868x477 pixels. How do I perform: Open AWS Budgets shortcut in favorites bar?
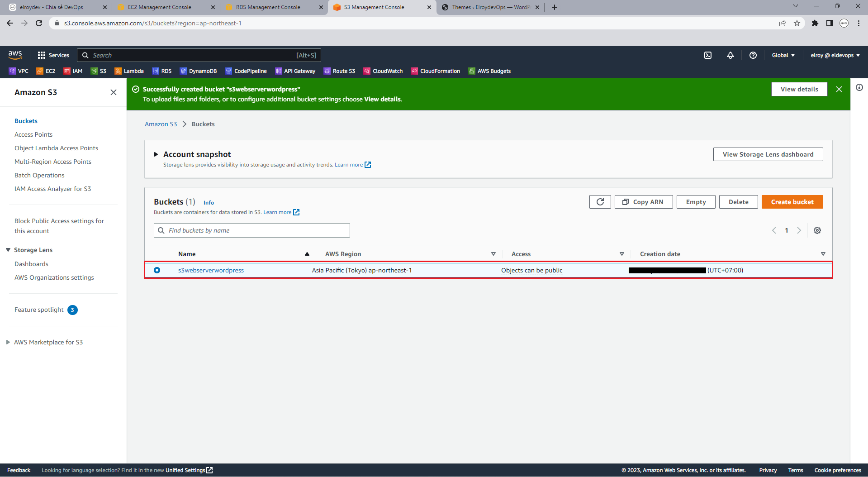(x=490, y=71)
